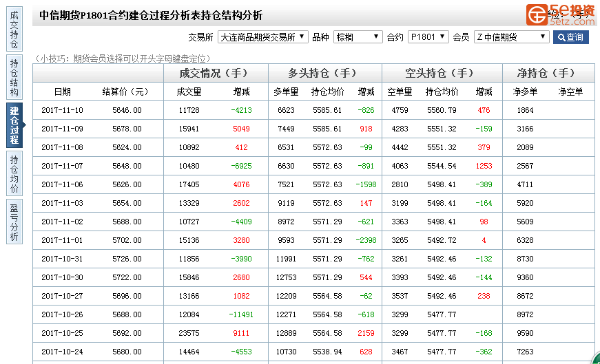This screenshot has height=364, width=600.
Task: Click the 净多单 column header
Action: [x=525, y=92]
